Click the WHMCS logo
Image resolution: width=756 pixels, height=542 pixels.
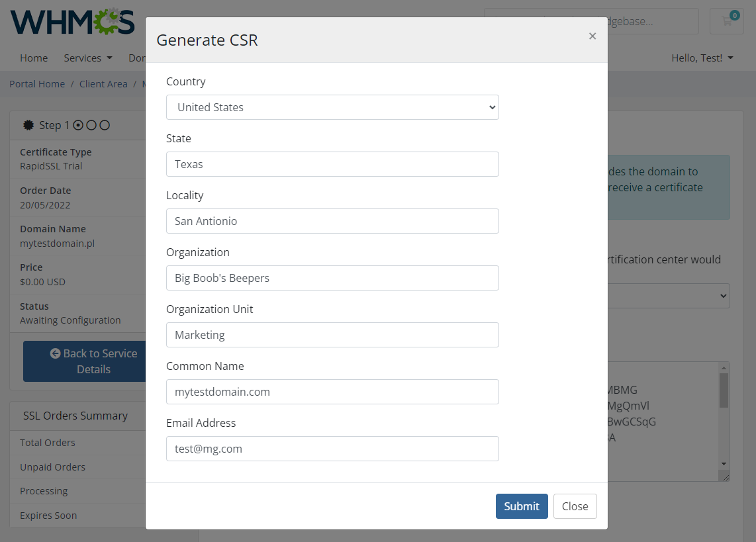(x=73, y=21)
